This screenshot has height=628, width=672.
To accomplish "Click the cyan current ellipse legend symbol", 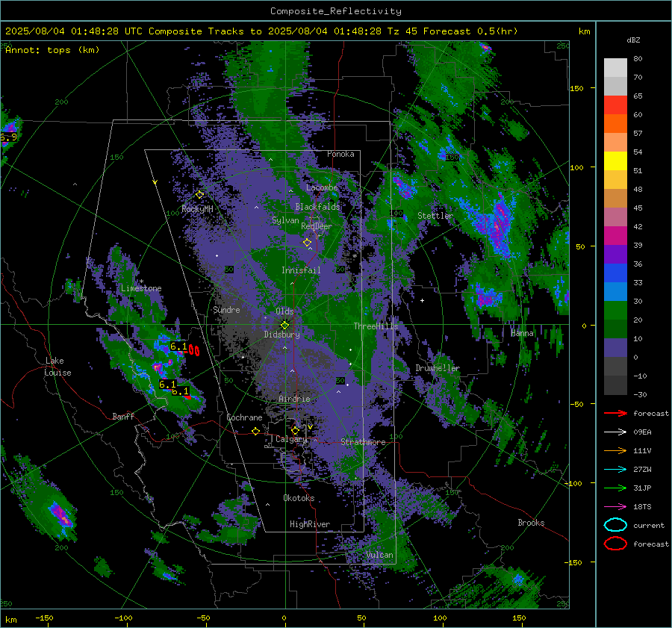I will click(x=615, y=525).
